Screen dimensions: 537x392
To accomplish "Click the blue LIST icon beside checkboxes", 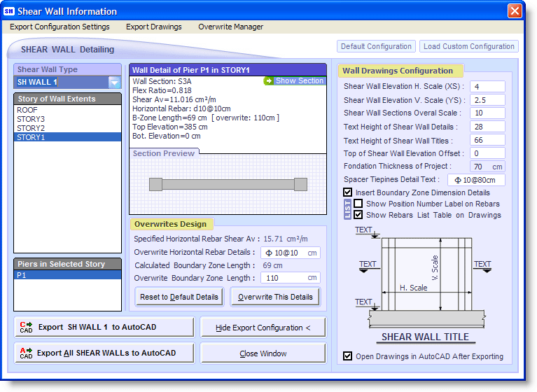I will click(348, 209).
